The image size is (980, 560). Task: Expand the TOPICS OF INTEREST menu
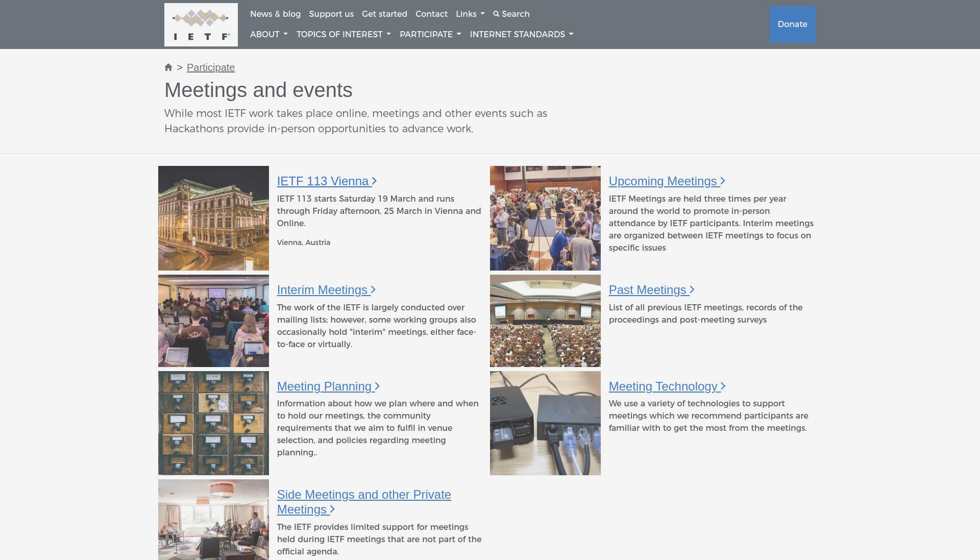[x=344, y=34]
